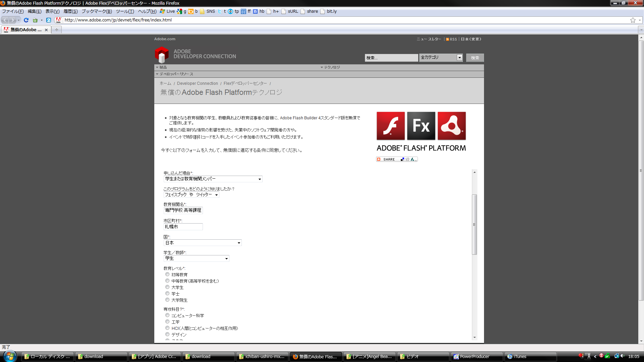Open the SNS bookmarks folder
The width and height of the screenshot is (644, 362).
[x=207, y=11]
